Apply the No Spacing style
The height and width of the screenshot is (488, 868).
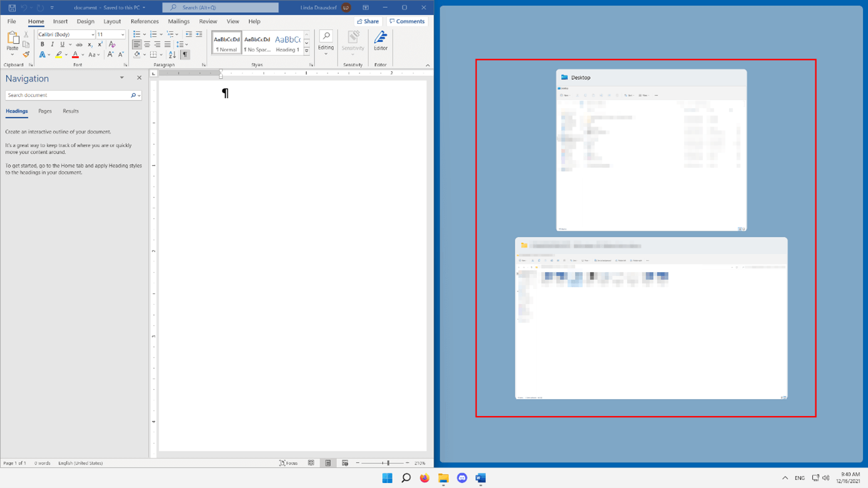pyautogui.click(x=257, y=43)
